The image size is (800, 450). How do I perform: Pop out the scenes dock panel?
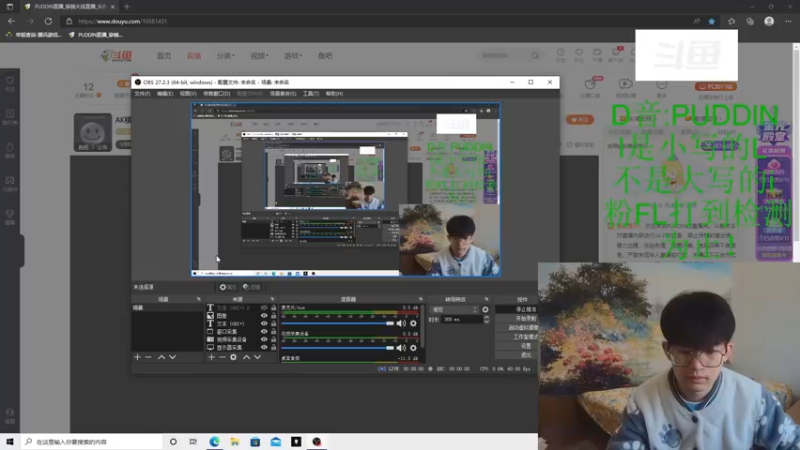(x=198, y=299)
